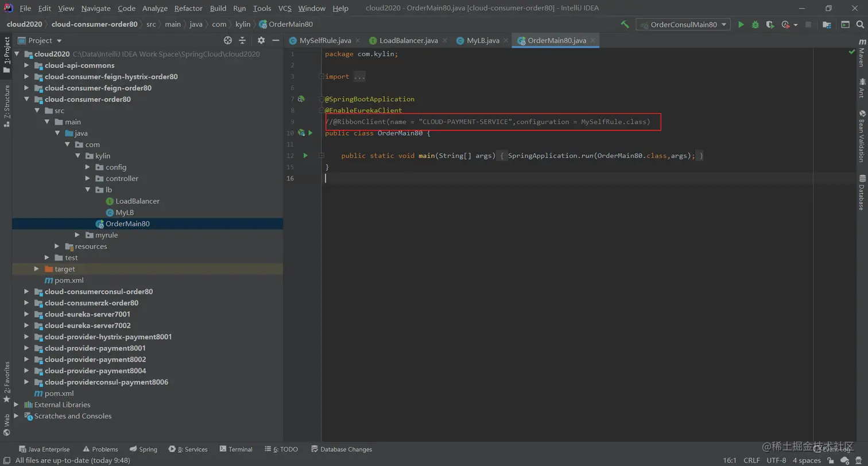Image resolution: width=868 pixels, height=466 pixels.
Task: Open the Spring tool window
Action: pos(143,449)
